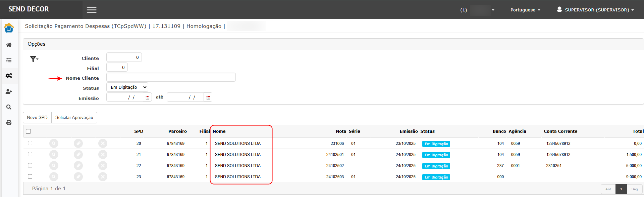Viewport: 644px width, 197px height.
Task: Focus the Nome Cliente text field
Action: tap(171, 78)
